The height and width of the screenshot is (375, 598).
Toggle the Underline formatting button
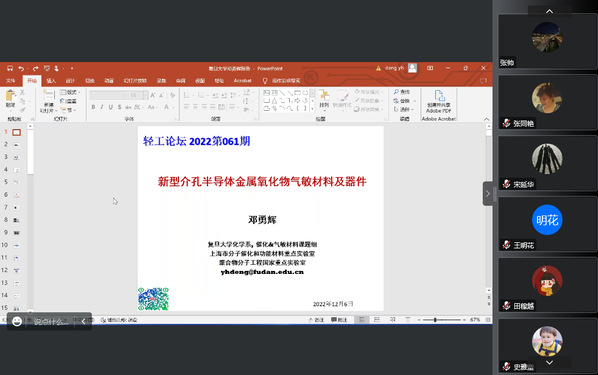click(111, 107)
